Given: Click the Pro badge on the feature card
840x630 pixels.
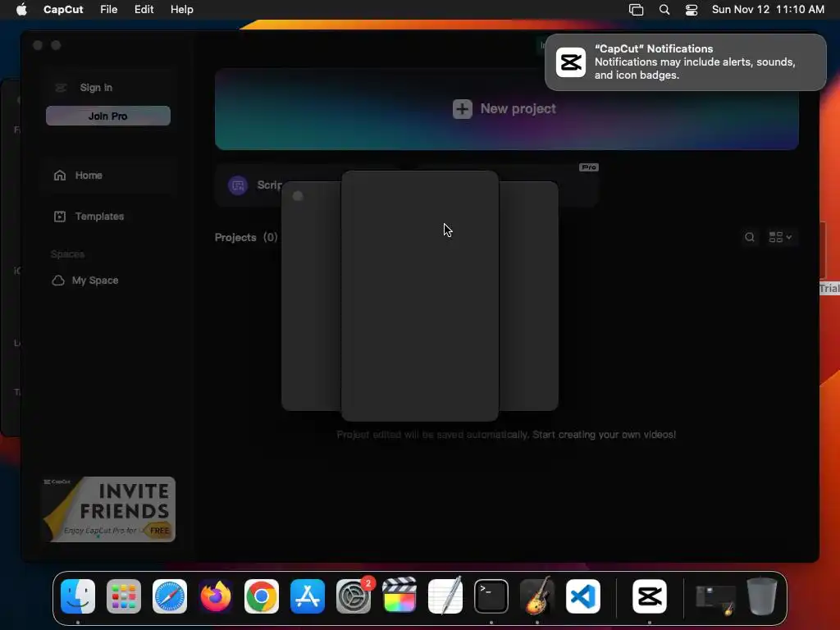Looking at the screenshot, I should (x=589, y=167).
